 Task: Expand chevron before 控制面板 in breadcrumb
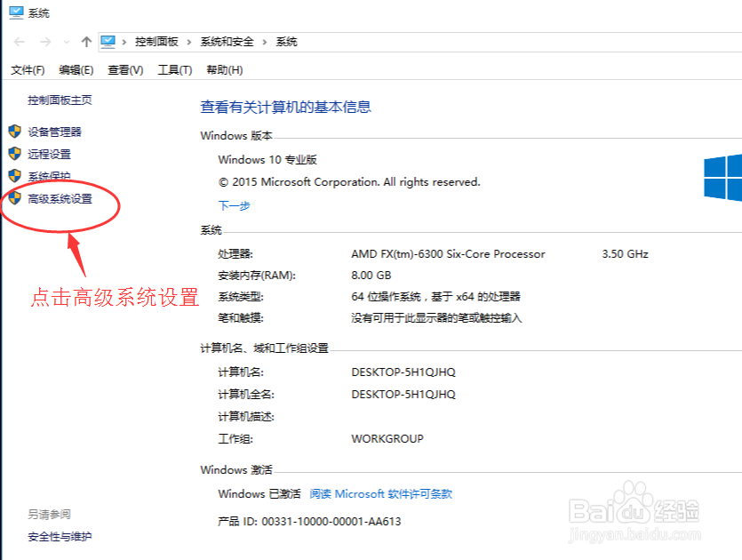coord(124,42)
